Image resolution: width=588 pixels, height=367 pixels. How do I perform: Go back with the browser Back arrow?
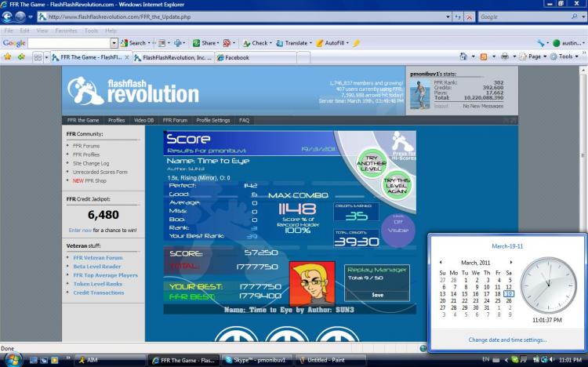(8, 17)
